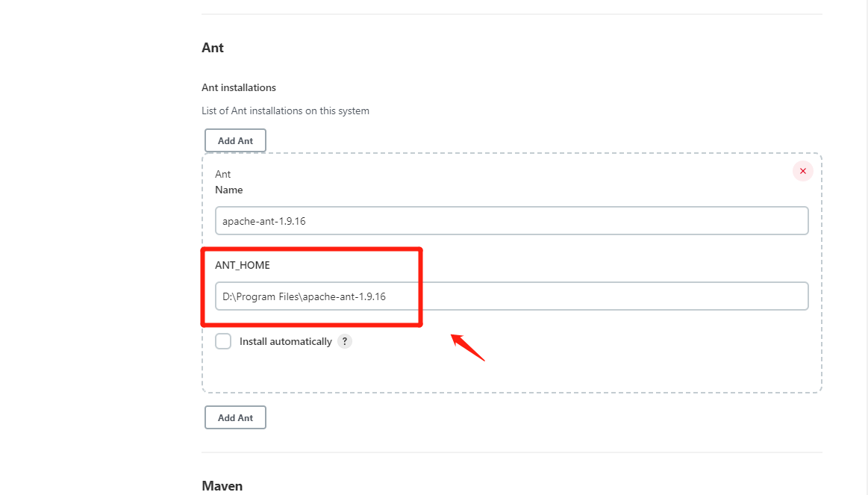Click the Install automatically label text

[x=285, y=341]
